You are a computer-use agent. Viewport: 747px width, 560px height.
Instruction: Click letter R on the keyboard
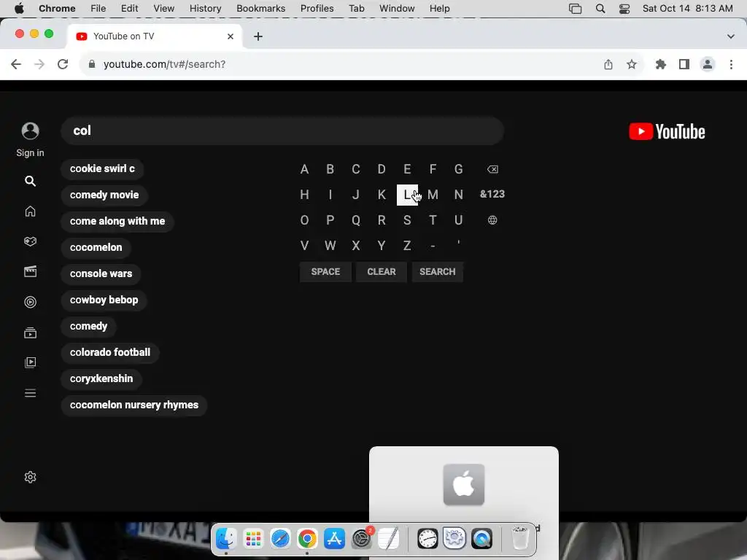pyautogui.click(x=382, y=220)
